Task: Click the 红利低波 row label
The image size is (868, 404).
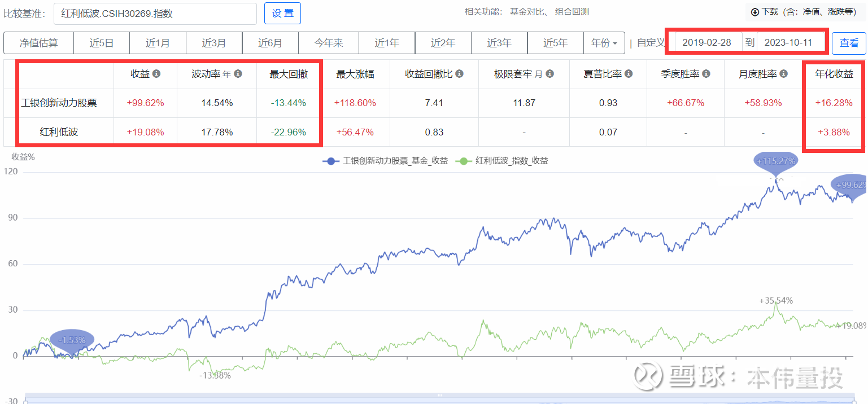Action: [59, 132]
